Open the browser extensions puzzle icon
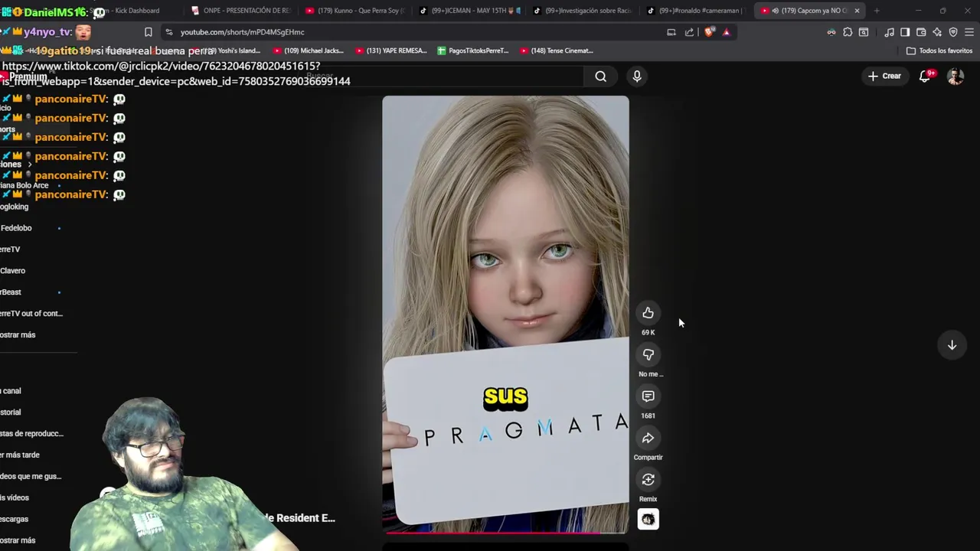The width and height of the screenshot is (980, 551). (x=848, y=32)
